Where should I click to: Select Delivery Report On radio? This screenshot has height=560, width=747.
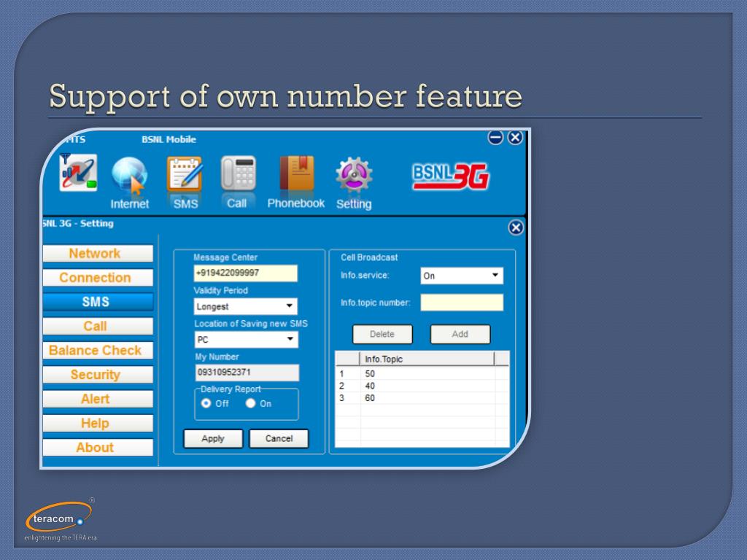pos(251,403)
